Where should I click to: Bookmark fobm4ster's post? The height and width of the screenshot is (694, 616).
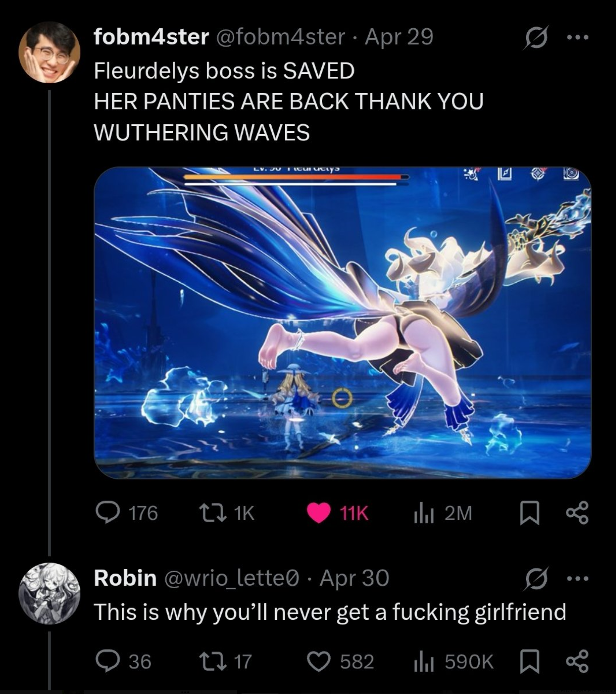tap(529, 513)
